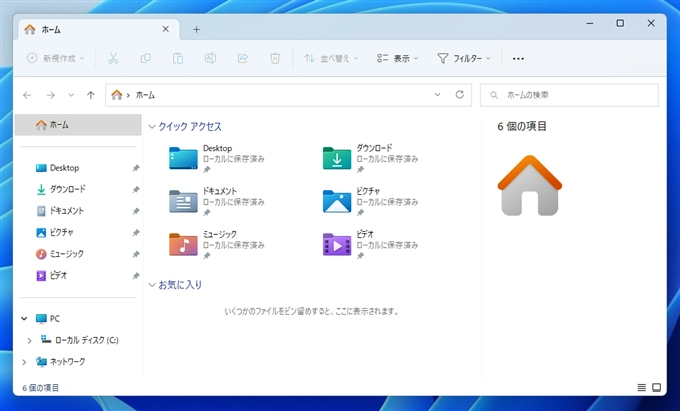Viewport: 680px width, 411px height.
Task: Click the home icon in address bar
Action: click(x=117, y=95)
